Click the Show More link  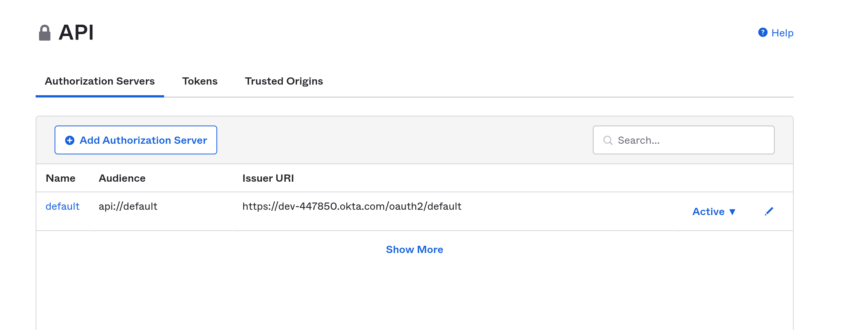[414, 250]
